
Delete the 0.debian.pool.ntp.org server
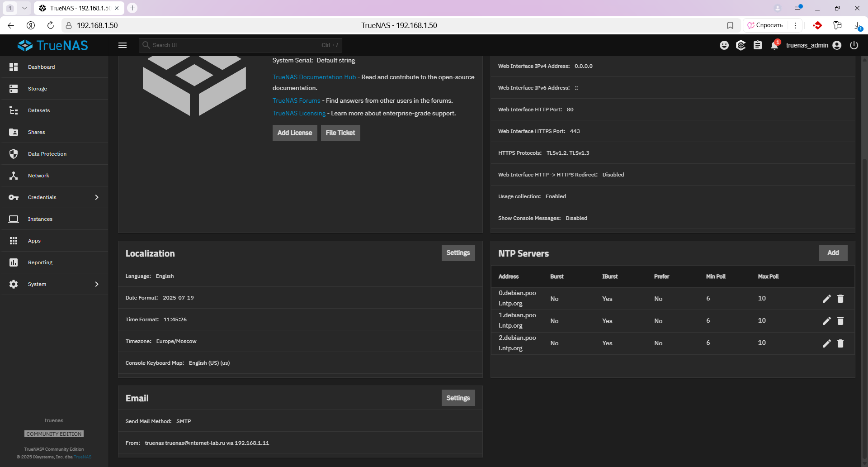tap(840, 299)
